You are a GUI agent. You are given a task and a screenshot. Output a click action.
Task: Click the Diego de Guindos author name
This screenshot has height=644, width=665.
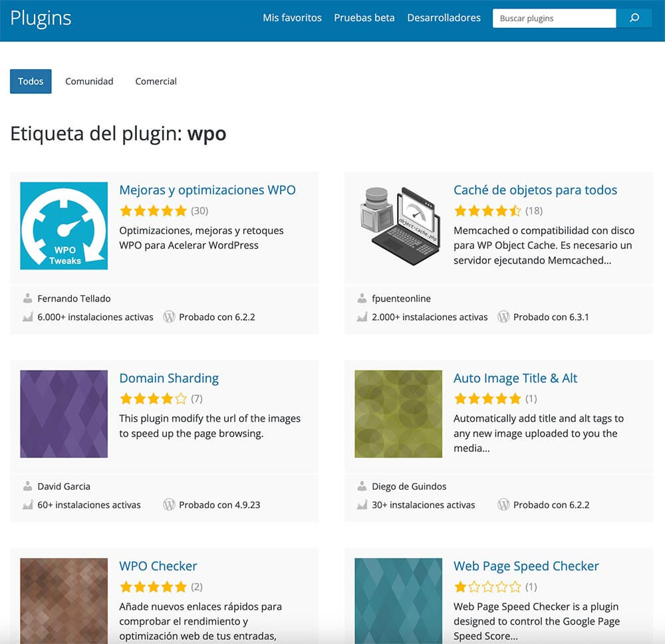pos(409,486)
